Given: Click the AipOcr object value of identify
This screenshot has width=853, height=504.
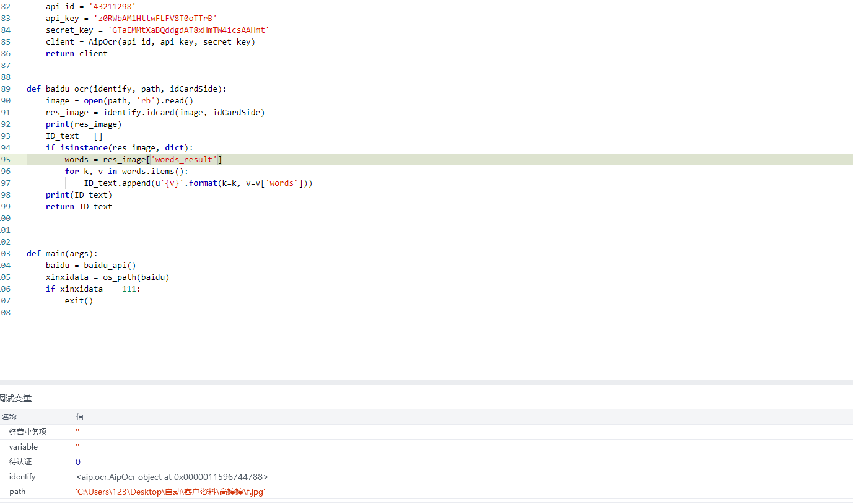Looking at the screenshot, I should click(x=172, y=477).
